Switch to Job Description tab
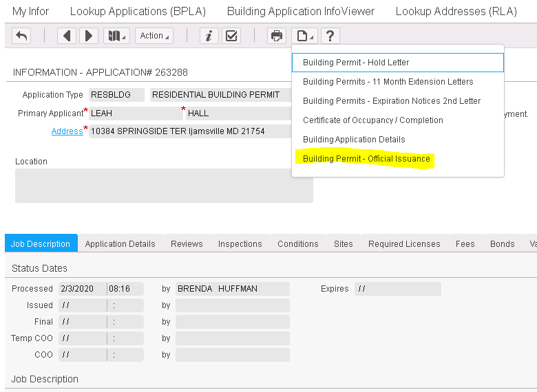Screen dimensions: 537x392 41,243
